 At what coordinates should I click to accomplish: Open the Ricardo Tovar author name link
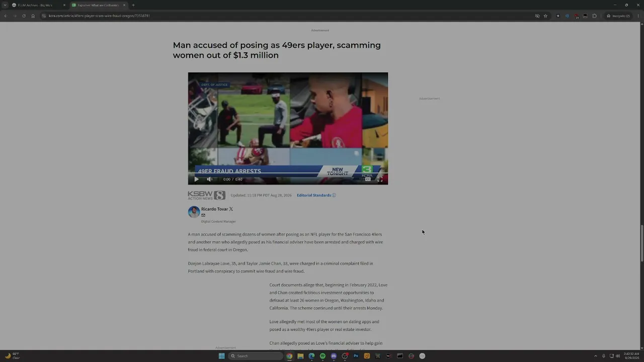pyautogui.click(x=214, y=209)
